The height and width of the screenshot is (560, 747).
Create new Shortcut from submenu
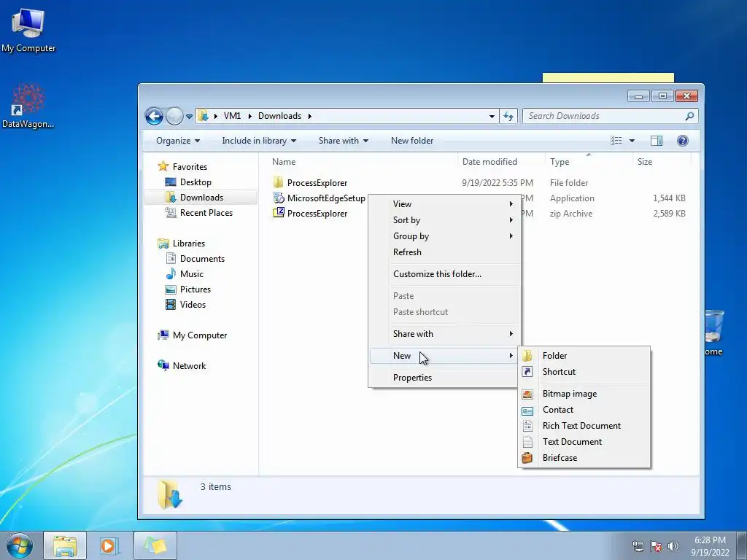[x=584, y=372]
